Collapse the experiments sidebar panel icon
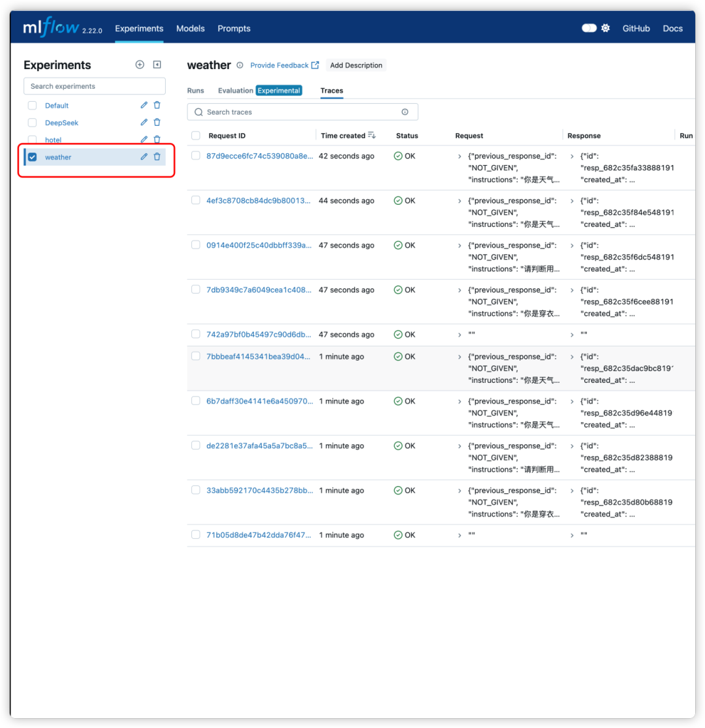The height and width of the screenshot is (728, 705). (x=157, y=65)
